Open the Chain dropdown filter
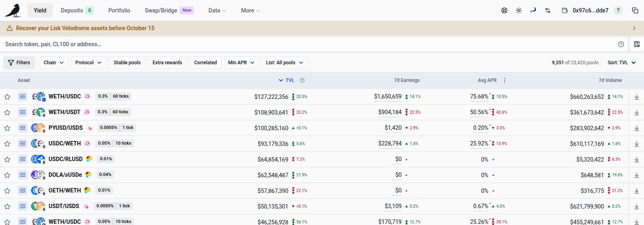Screen dimensions: 644x225 pos(54,63)
